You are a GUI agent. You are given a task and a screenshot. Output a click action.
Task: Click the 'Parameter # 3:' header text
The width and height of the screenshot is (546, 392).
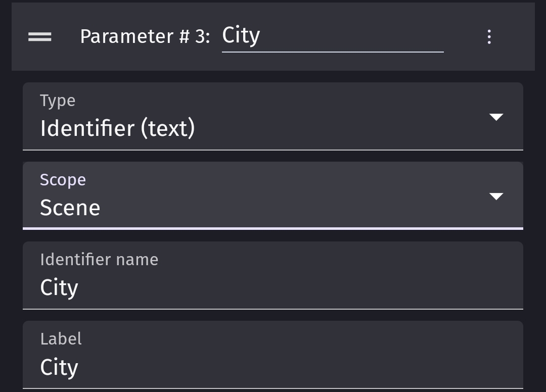[x=145, y=36]
